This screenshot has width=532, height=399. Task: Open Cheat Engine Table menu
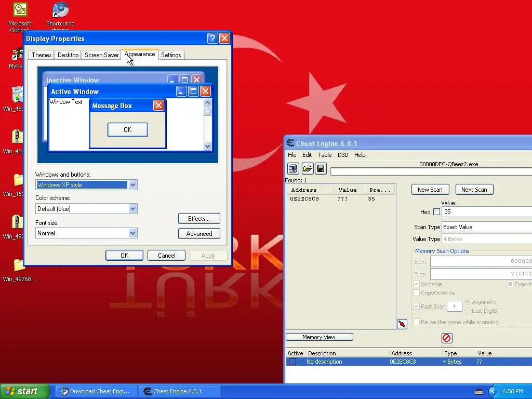[325, 155]
